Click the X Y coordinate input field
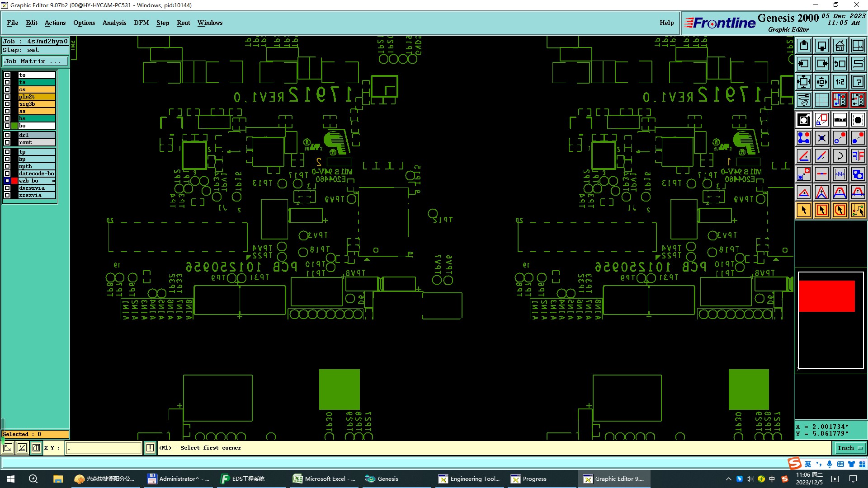The height and width of the screenshot is (488, 868). pos(104,448)
